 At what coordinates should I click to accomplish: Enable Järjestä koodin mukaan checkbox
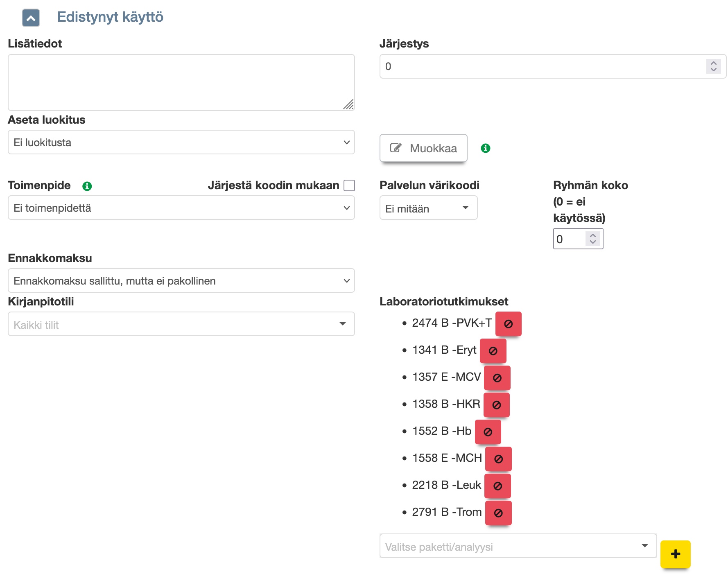pos(349,185)
